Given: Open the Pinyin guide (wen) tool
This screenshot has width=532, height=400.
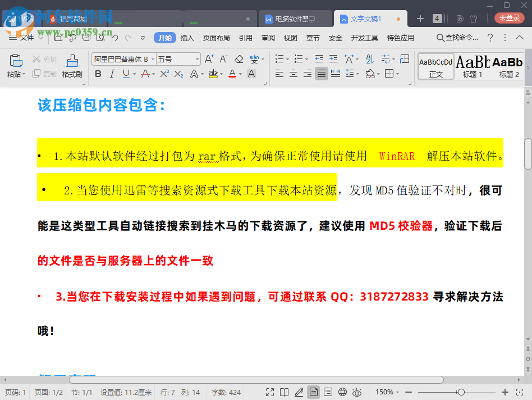Looking at the screenshot, I should (x=255, y=58).
